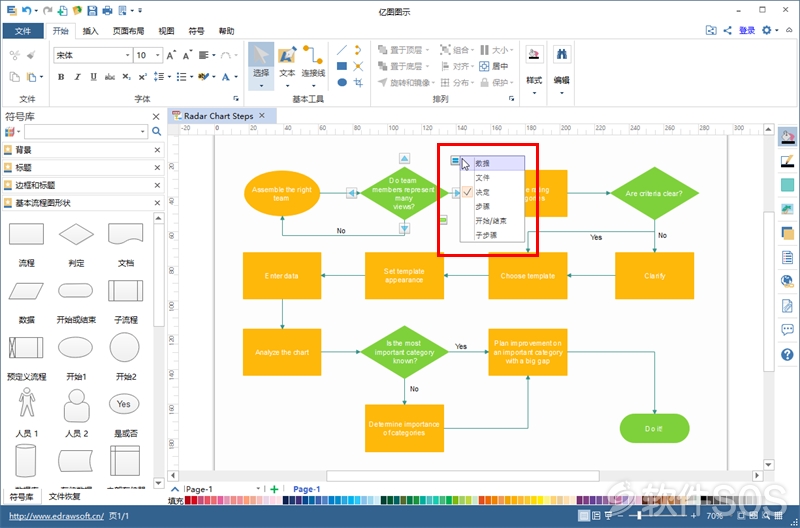Close the 基本流程图形状 library category

[157, 203]
